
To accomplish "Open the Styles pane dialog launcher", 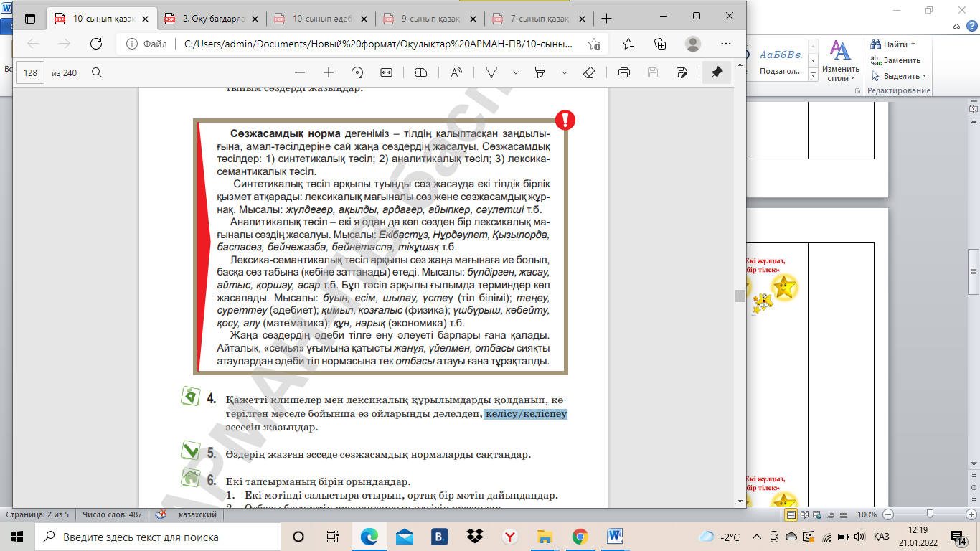I will [x=859, y=90].
